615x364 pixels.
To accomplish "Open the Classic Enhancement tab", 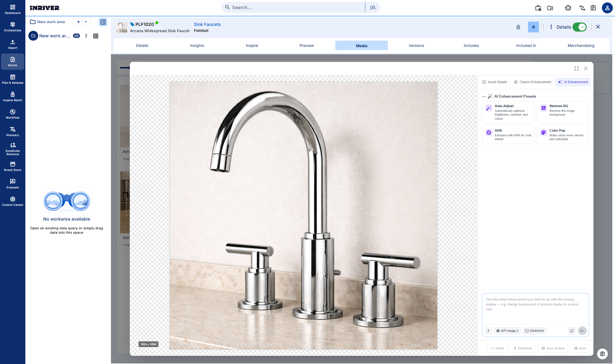I will [x=532, y=82].
